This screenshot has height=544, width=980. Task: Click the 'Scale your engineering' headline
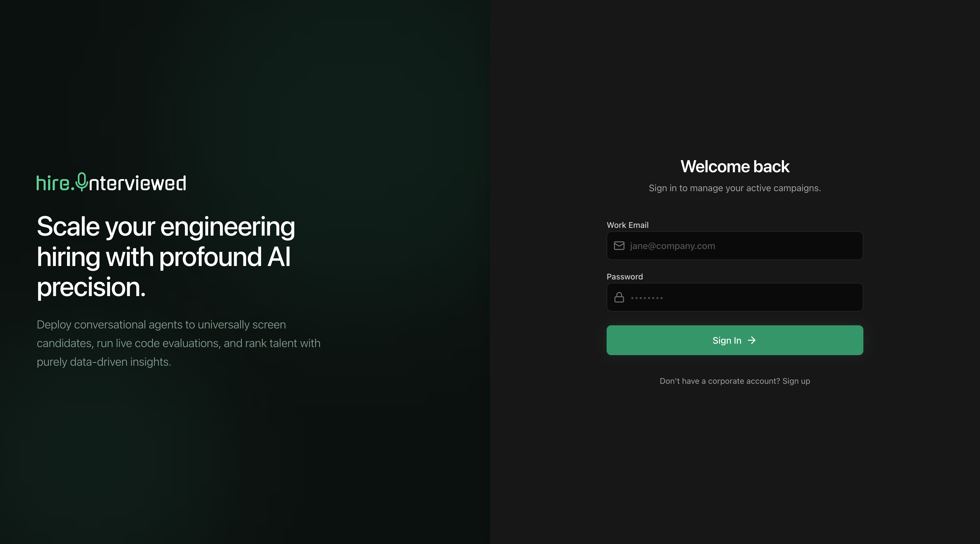coord(166,227)
